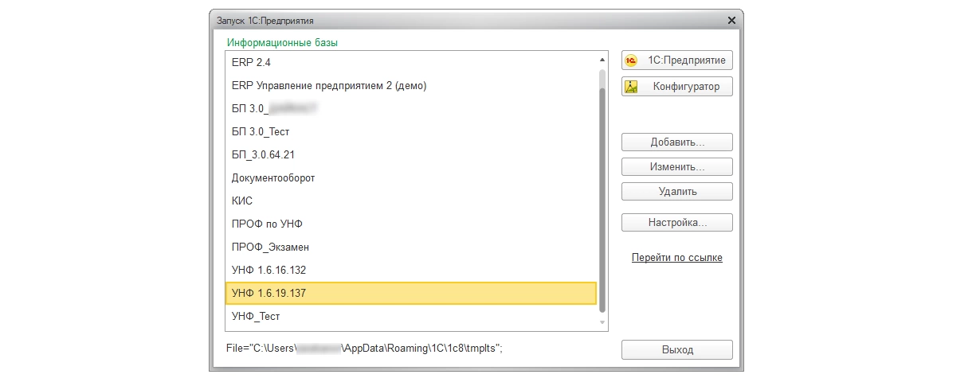980x378 pixels.
Task: Select highlighted УНФ 1.6.19.137 row
Action: click(x=411, y=294)
